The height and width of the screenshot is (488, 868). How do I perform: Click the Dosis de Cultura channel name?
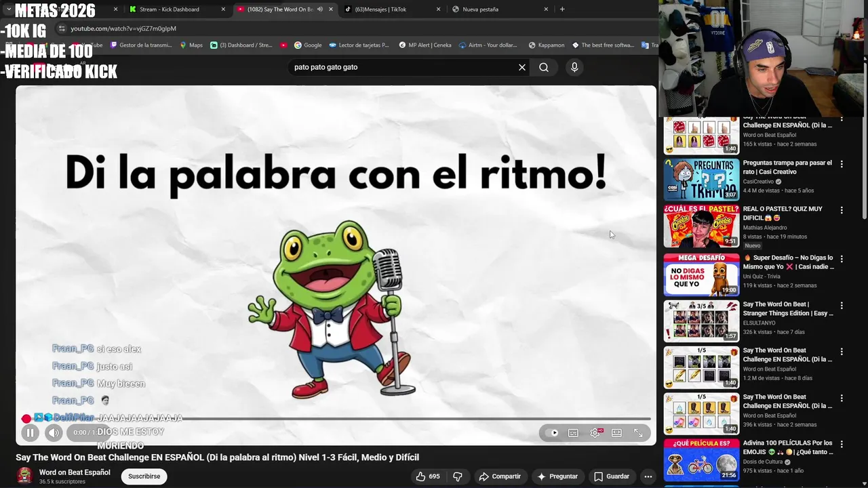763,462
